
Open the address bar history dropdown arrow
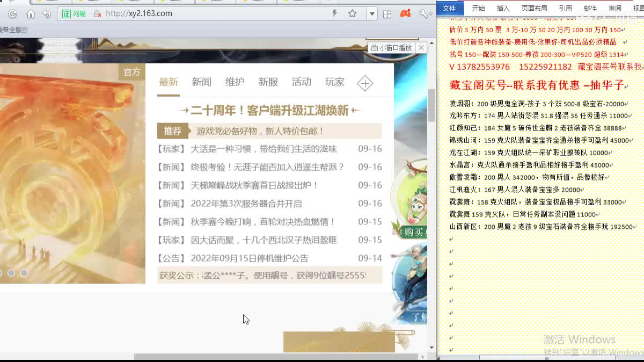click(372, 13)
